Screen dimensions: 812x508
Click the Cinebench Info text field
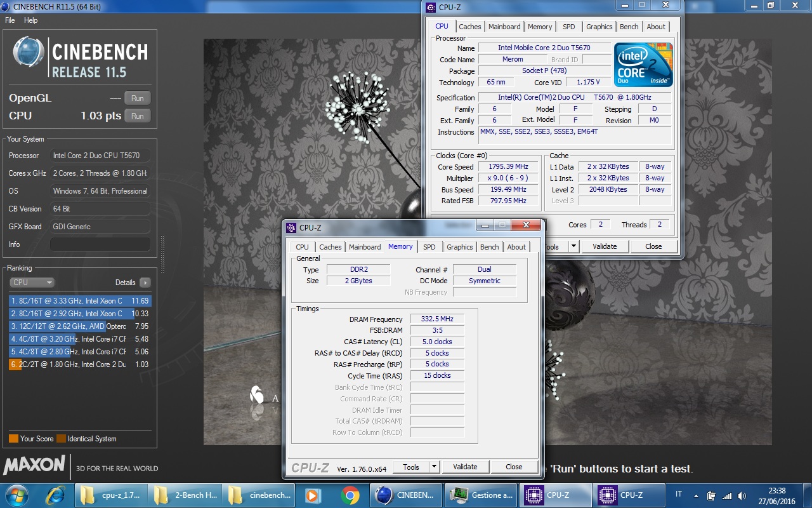tap(100, 244)
